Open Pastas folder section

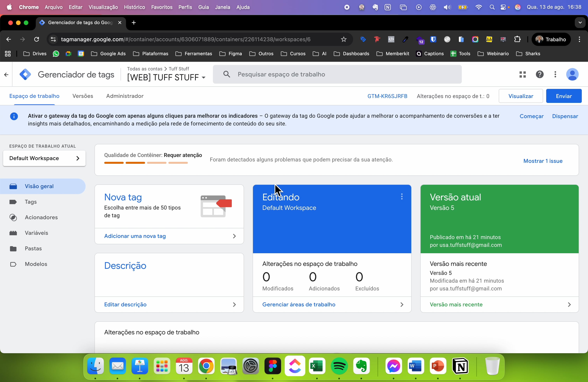(33, 249)
